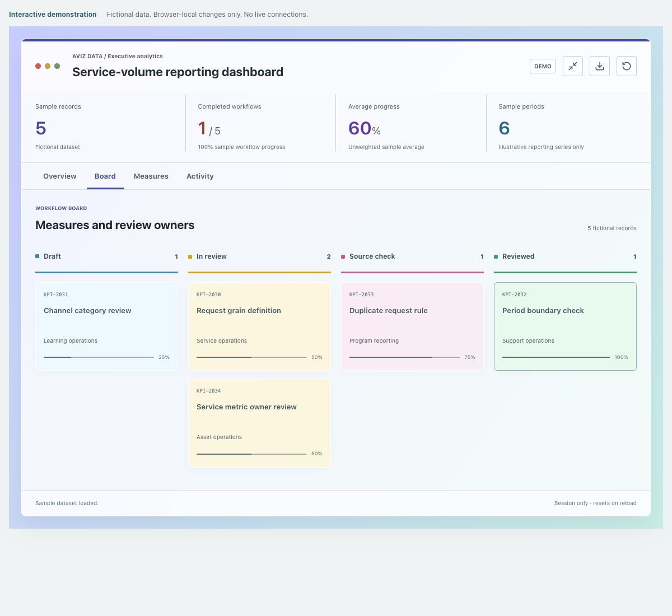The image size is (672, 616).
Task: Click the Completed workflows 1 / 5 value
Action: 209,129
